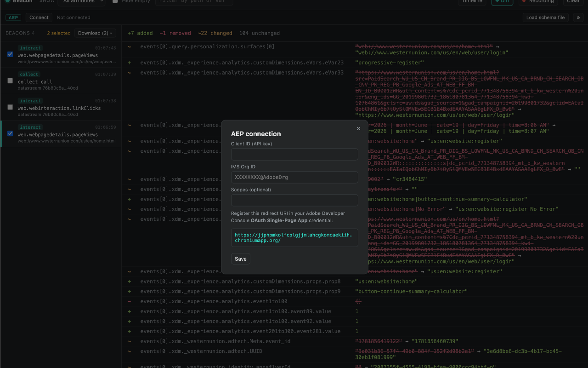The width and height of the screenshot is (588, 368).
Task: Click the −1 removed count
Action: point(175,33)
